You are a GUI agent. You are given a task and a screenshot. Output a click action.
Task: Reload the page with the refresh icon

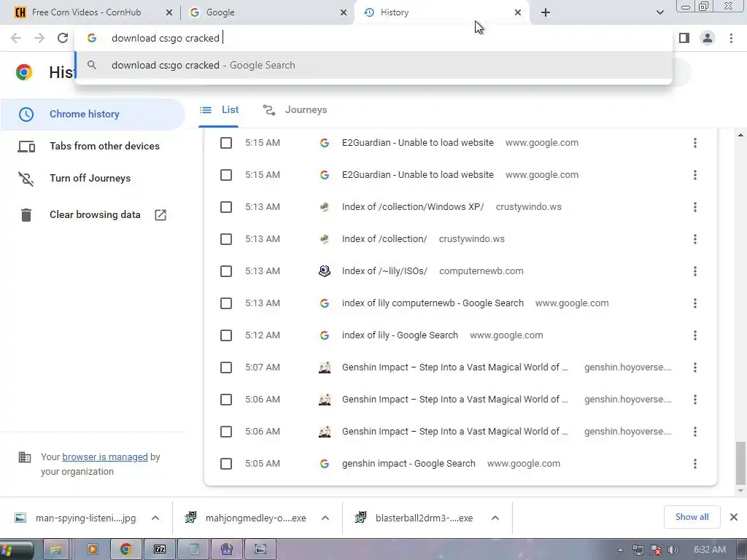pyautogui.click(x=63, y=38)
